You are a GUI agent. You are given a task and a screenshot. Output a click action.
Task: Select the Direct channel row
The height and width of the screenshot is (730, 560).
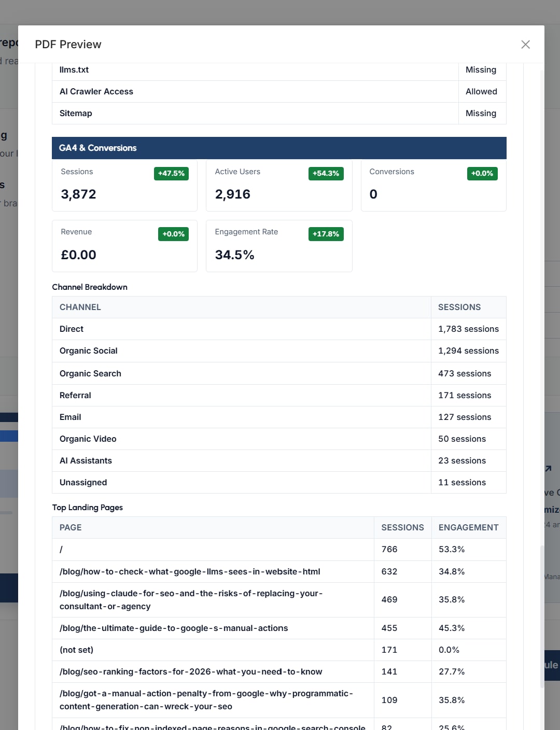[279, 329]
